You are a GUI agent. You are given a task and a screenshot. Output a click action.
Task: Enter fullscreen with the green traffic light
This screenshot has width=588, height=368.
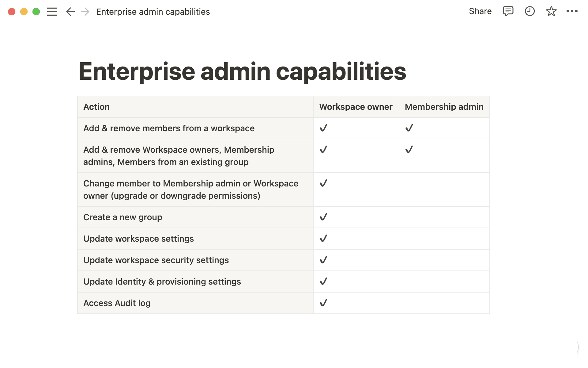36,12
